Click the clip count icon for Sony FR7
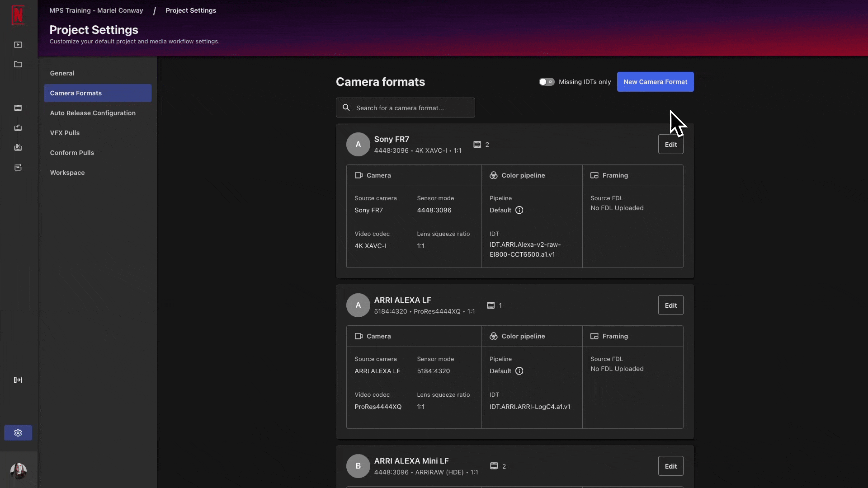 pos(477,145)
